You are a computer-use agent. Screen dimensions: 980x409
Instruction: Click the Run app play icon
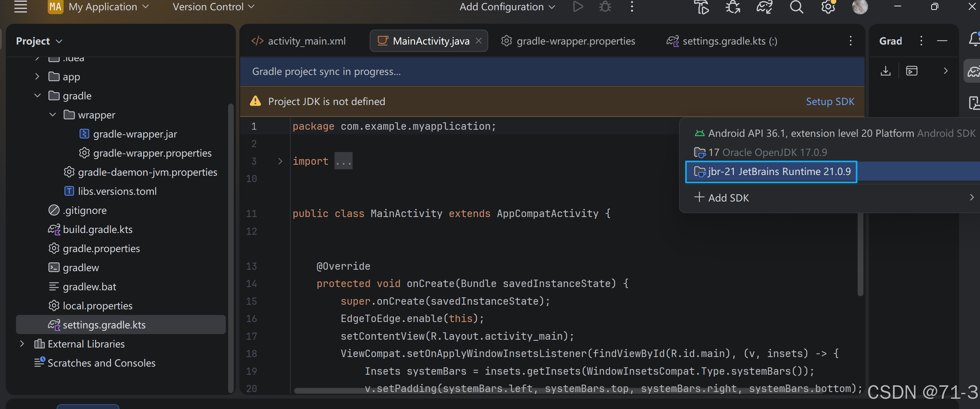[578, 7]
